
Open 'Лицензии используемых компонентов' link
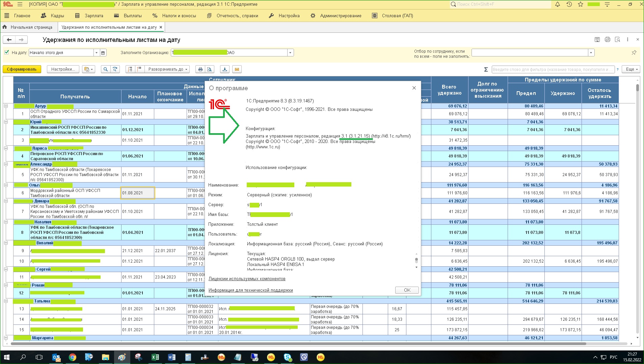pyautogui.click(x=247, y=279)
